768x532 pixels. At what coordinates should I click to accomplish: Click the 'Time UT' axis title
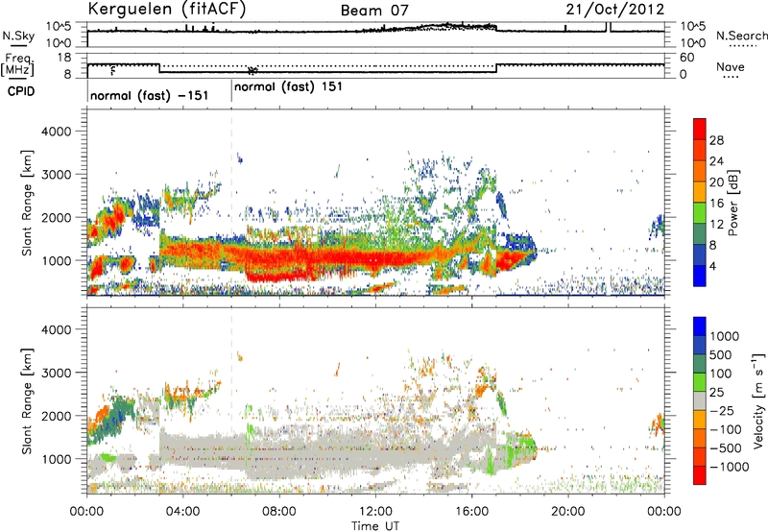point(375,526)
